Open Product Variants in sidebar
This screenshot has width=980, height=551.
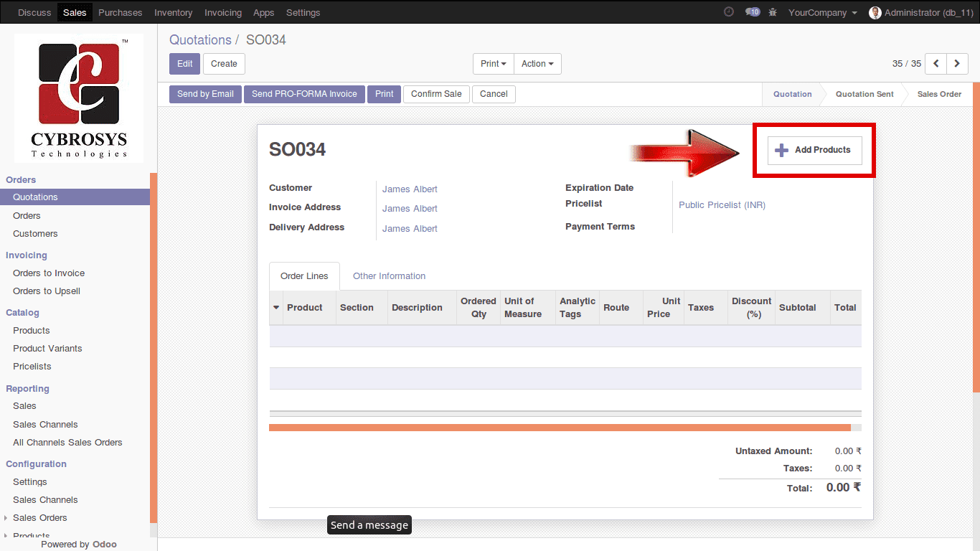coord(47,349)
